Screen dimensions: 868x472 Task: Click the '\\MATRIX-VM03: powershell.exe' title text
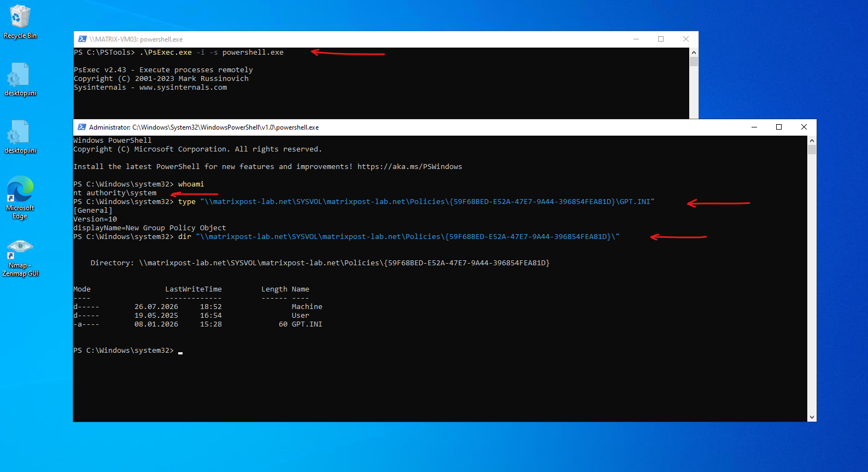point(136,39)
